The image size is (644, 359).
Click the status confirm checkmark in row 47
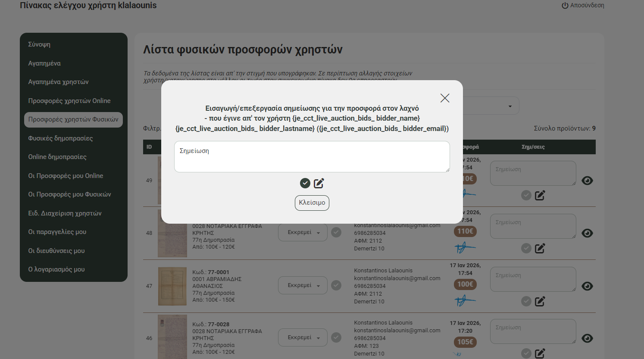[x=336, y=285]
